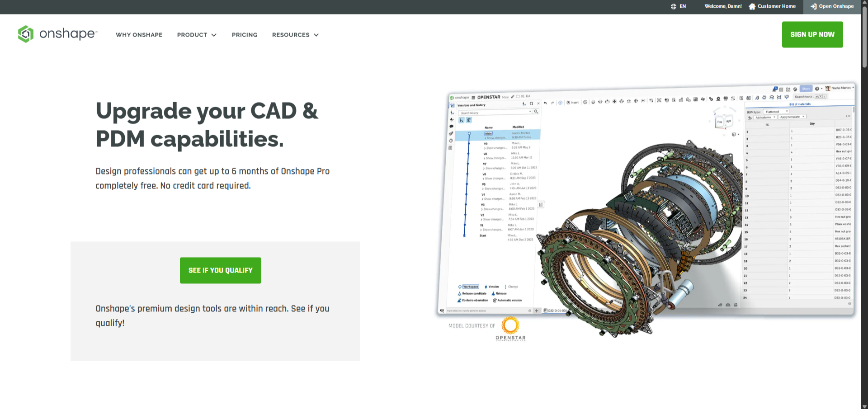Expand the Resources menu
Image resolution: width=868 pixels, height=409 pixels.
click(295, 35)
